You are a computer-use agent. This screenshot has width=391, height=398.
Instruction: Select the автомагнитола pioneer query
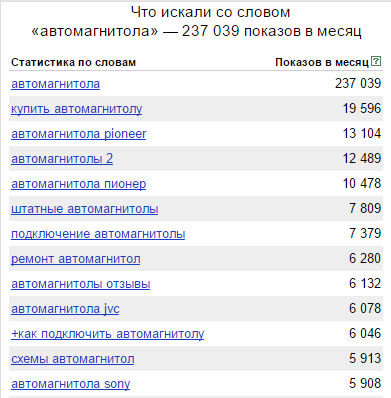point(79,134)
